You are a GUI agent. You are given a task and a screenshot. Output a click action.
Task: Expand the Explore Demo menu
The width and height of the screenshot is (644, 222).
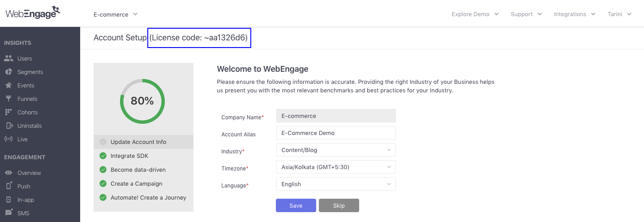475,14
